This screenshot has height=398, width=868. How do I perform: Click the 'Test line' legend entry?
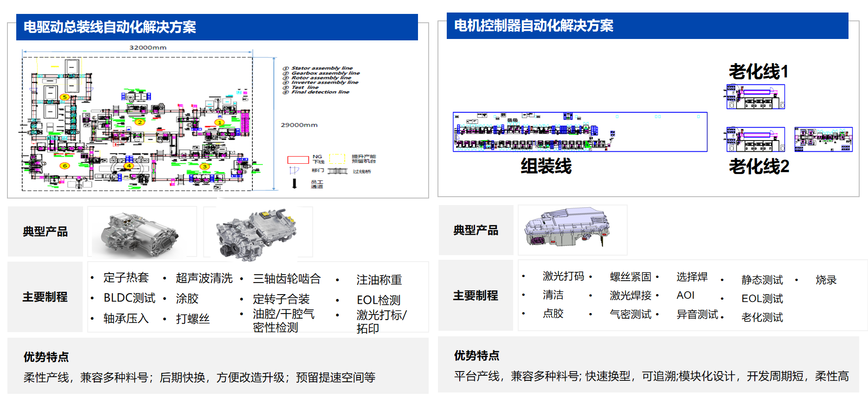(301, 87)
